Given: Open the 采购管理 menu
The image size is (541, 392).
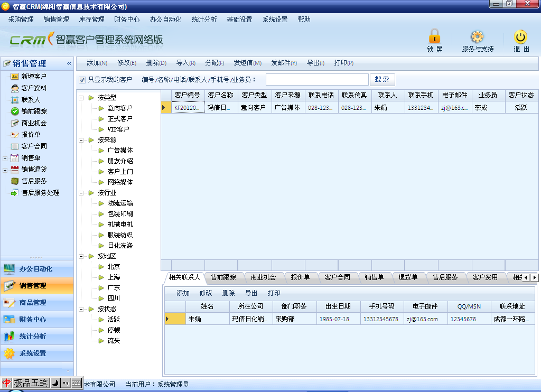Looking at the screenshot, I should (x=21, y=20).
